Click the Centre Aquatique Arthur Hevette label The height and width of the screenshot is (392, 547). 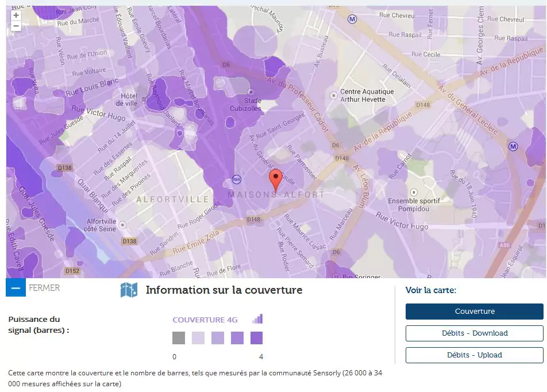pyautogui.click(x=367, y=96)
